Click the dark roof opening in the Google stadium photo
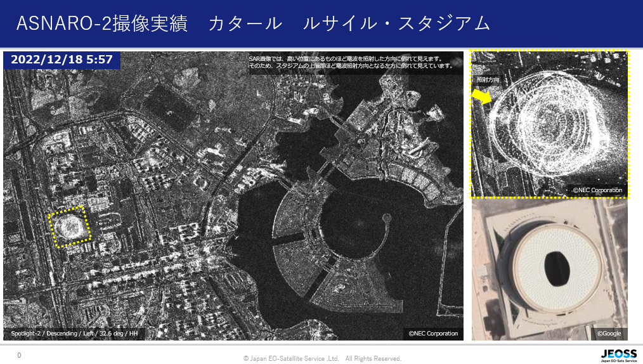The image size is (643, 364). 556,265
